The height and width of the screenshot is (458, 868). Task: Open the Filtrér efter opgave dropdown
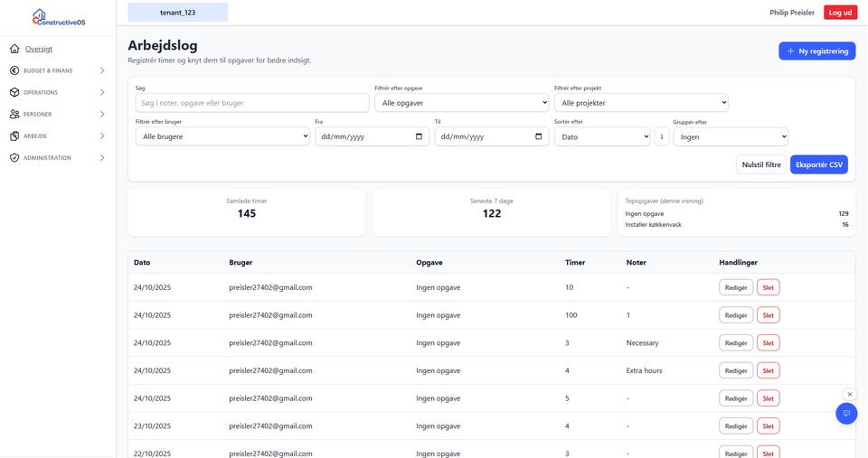point(461,103)
